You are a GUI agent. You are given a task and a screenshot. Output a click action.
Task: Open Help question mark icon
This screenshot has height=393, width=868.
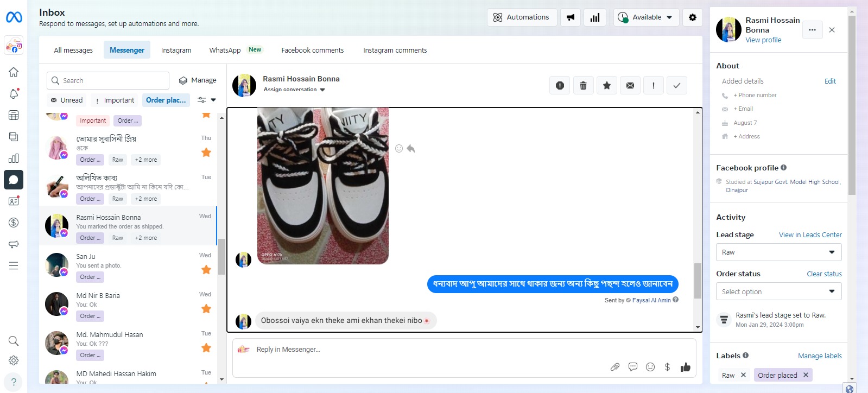(x=14, y=382)
